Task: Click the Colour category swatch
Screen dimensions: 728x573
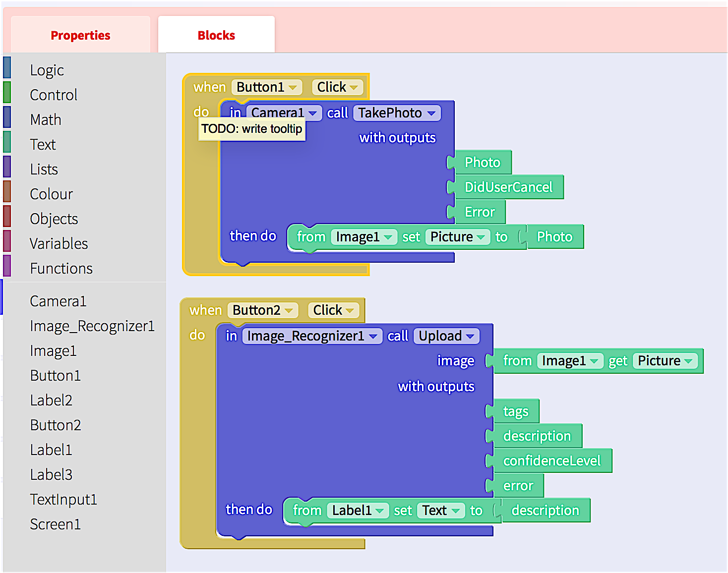Action: click(x=7, y=192)
